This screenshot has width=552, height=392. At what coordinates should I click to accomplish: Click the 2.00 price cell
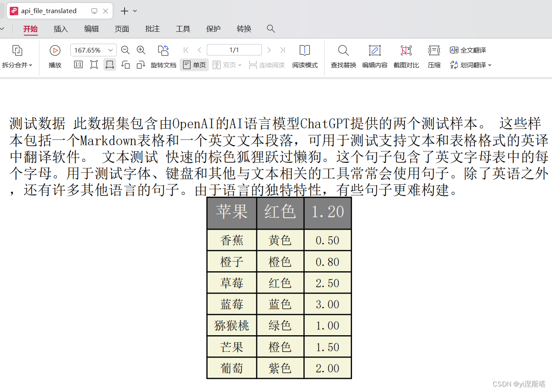(x=327, y=368)
